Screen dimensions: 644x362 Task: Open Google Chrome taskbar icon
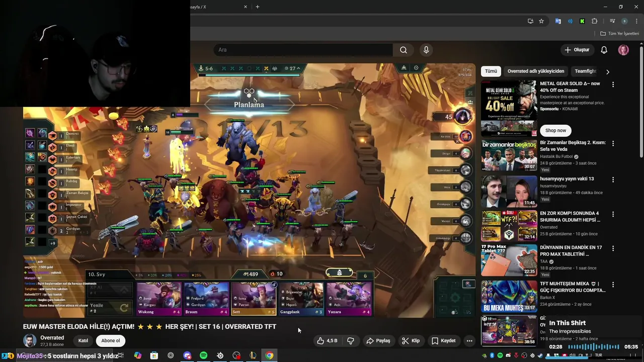coord(270,355)
